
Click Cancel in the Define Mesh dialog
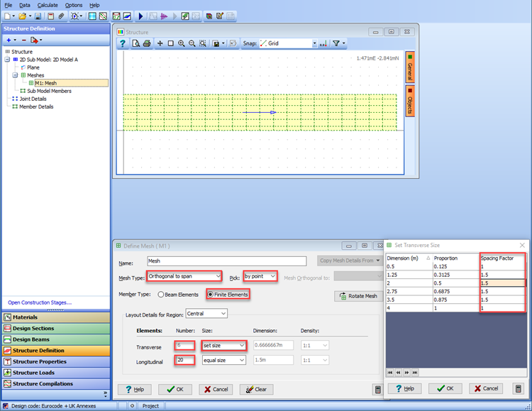click(x=216, y=389)
